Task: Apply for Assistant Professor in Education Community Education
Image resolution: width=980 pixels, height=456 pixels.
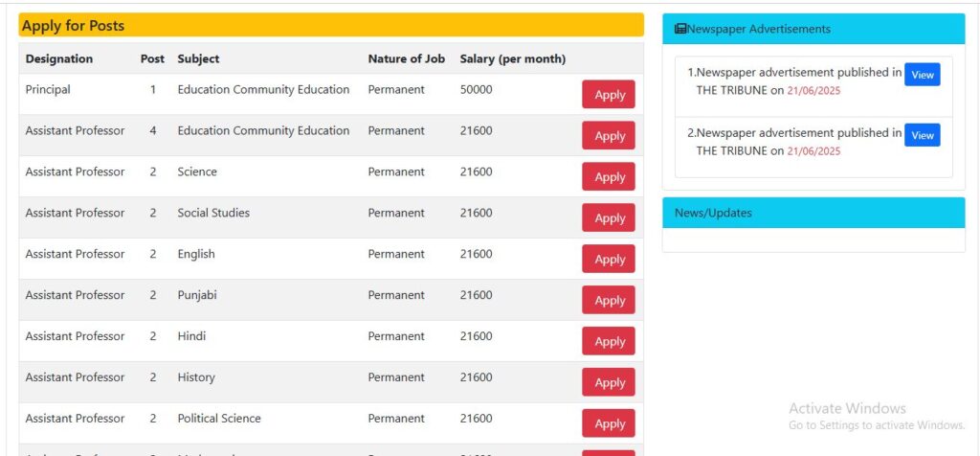Action: (609, 136)
